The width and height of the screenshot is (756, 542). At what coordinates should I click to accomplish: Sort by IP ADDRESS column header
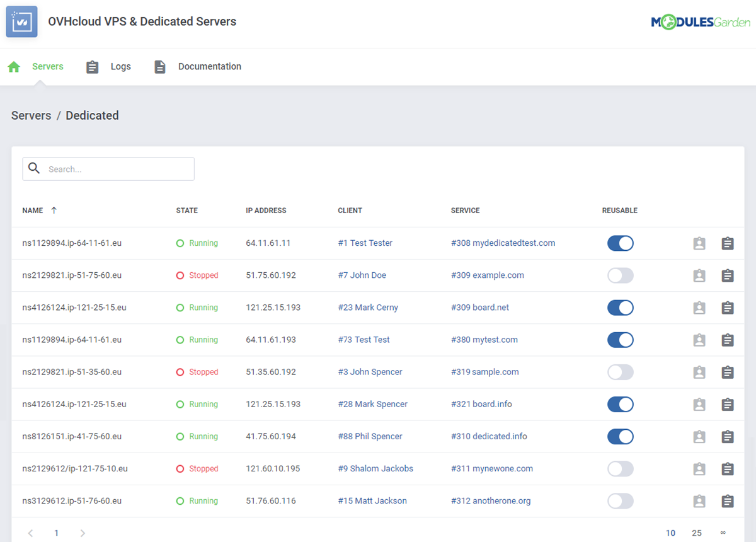[x=266, y=210]
